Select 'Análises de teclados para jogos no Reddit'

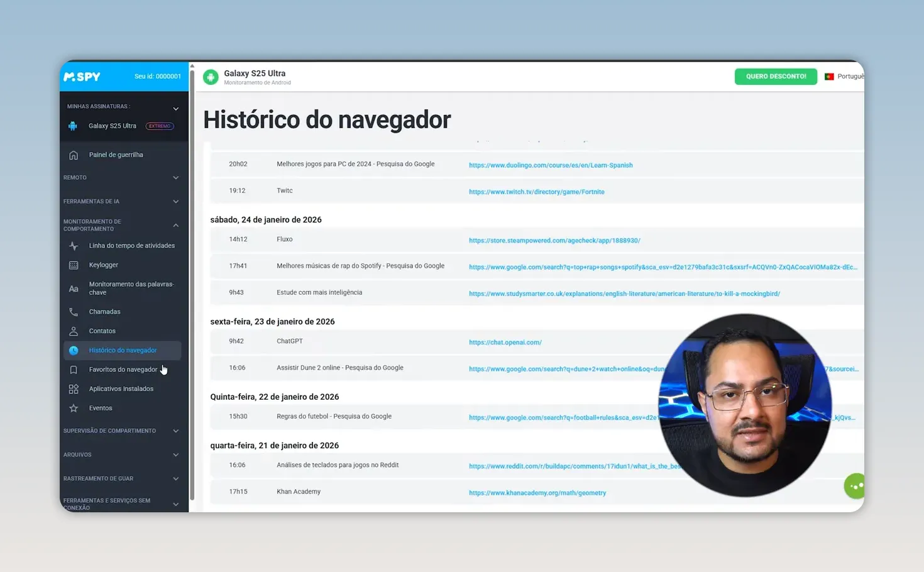338,465
